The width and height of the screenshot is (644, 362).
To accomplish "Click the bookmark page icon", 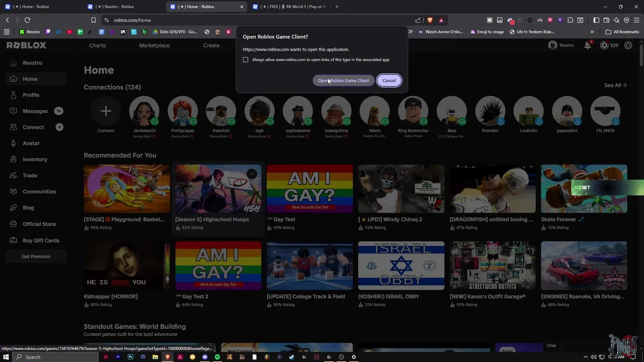I will pos(93,20).
